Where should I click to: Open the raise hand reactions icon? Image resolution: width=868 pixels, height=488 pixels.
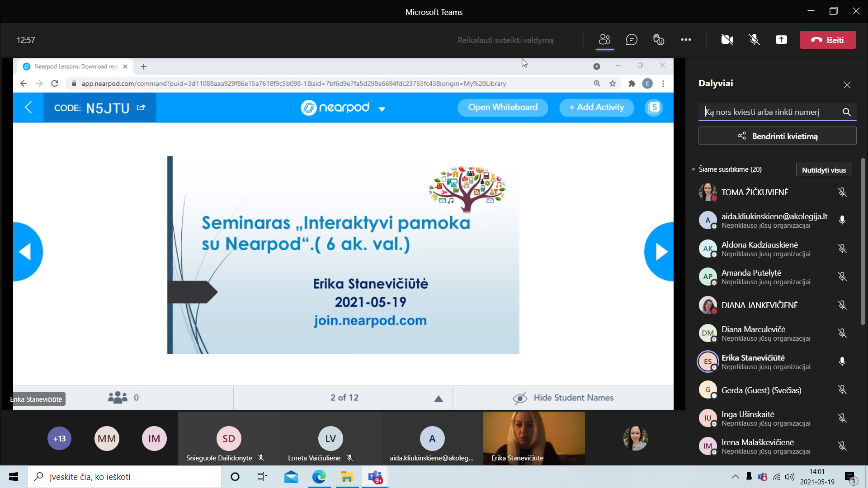click(x=659, y=40)
